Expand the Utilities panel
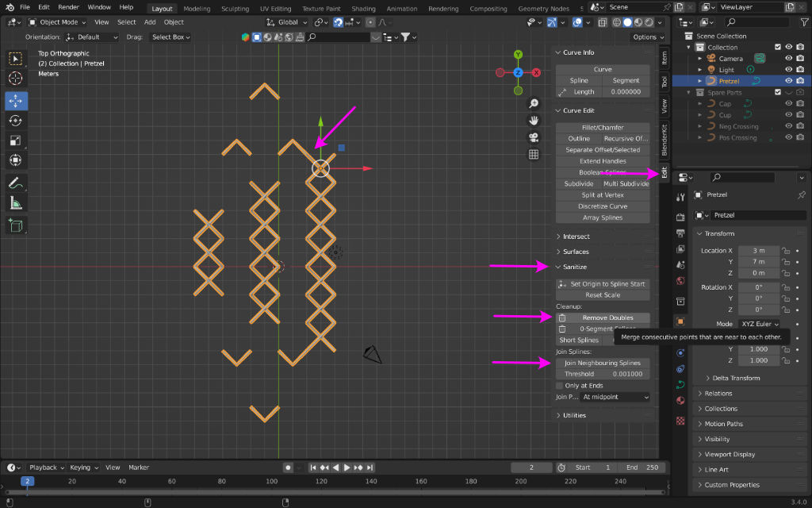Viewport: 812px width, 508px height. (x=574, y=415)
